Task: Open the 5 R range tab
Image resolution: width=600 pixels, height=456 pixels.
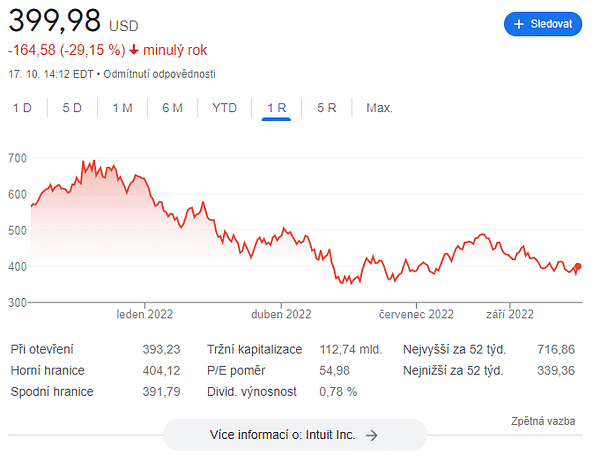Action: click(326, 108)
